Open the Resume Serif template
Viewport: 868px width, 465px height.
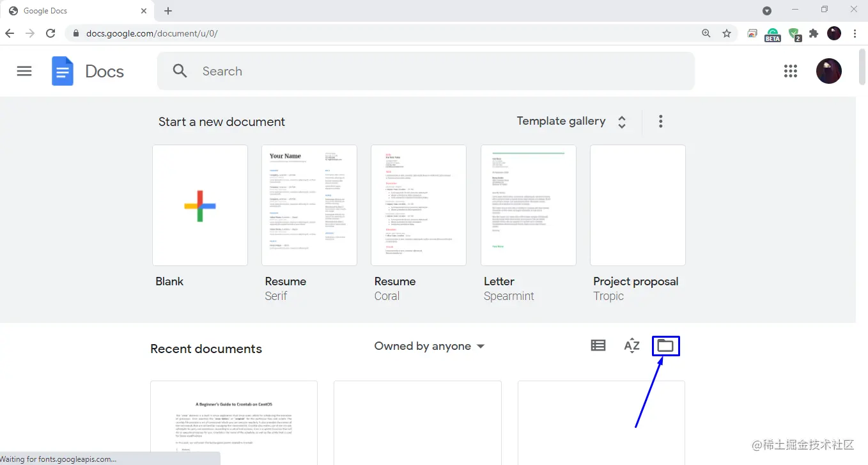point(309,205)
